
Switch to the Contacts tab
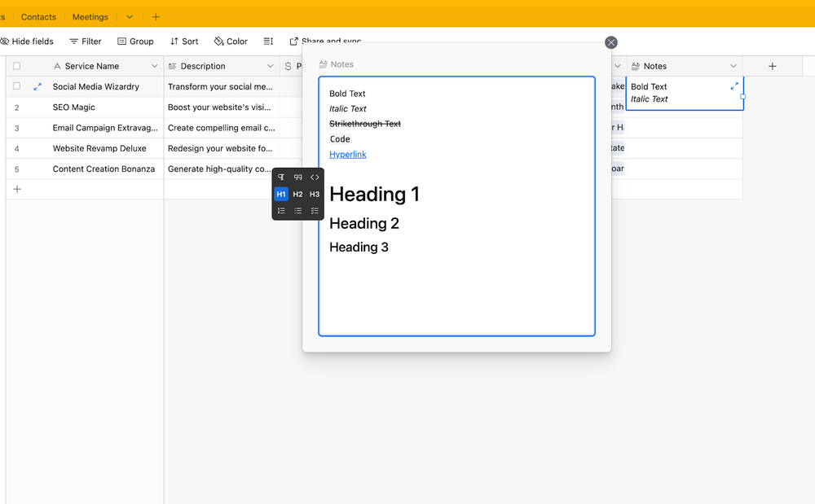[38, 16]
